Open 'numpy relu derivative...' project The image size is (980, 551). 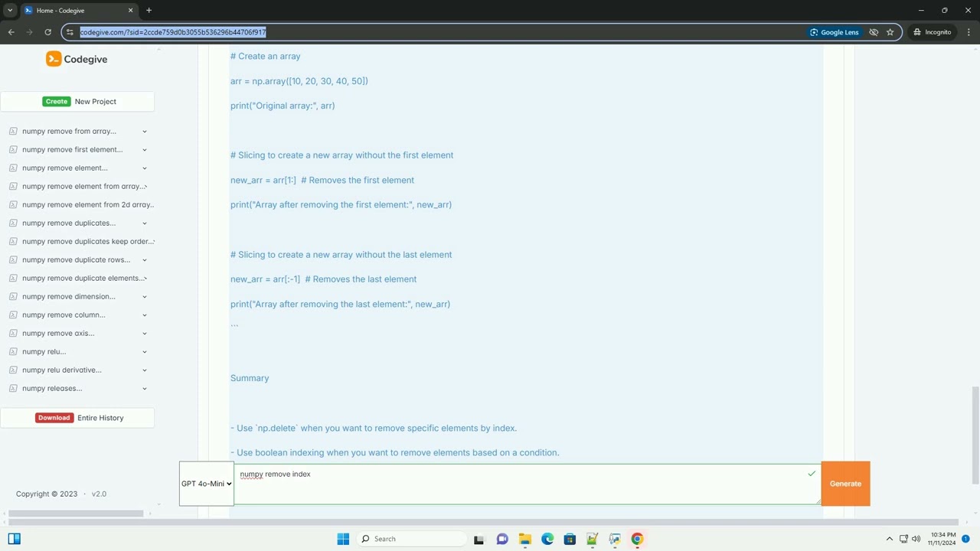(x=62, y=370)
